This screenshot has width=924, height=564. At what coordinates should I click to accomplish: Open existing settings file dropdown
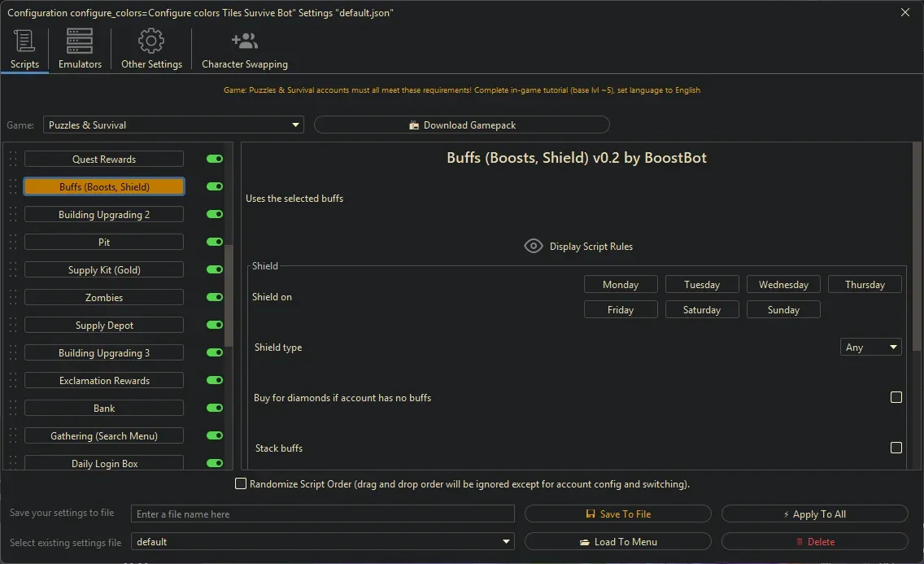(x=323, y=542)
